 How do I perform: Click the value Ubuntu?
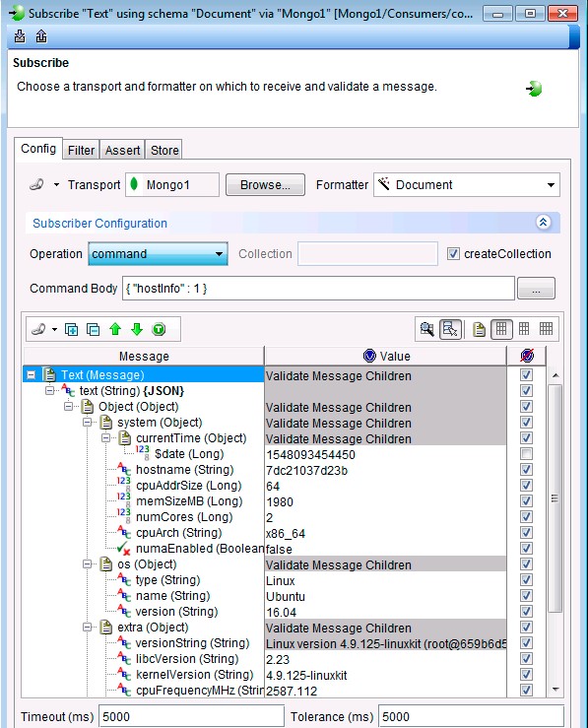pos(286,597)
